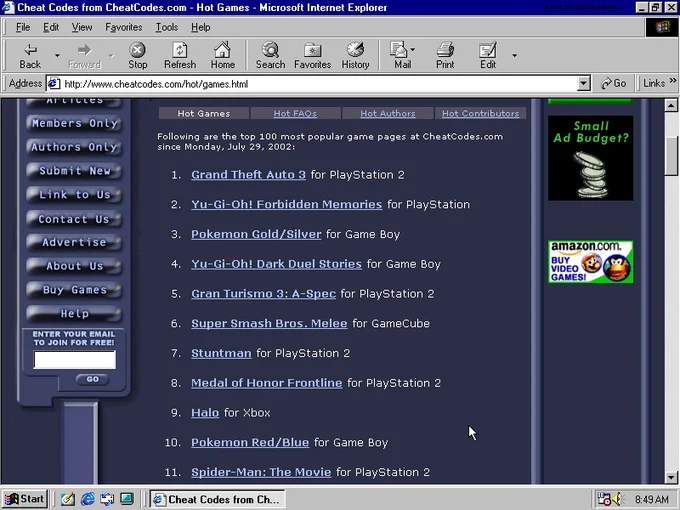Click the Back toolbar button
This screenshot has height=510, width=680.
pos(30,56)
